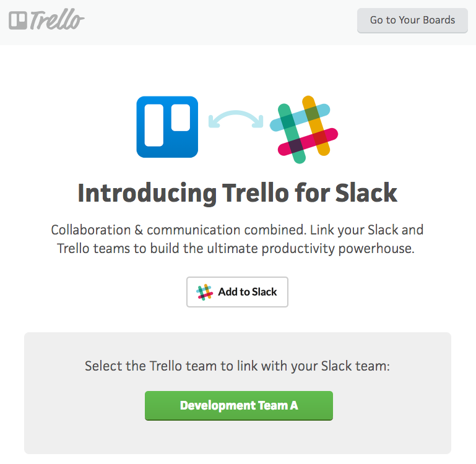
Task: Click the yellow bar of the Slack logo
Action: 316,126
